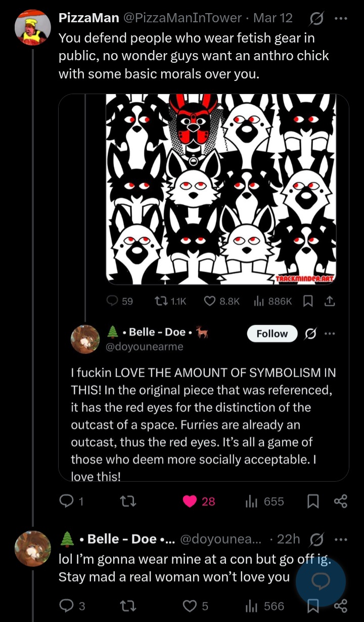Open more options on Belle's reply

point(342,540)
